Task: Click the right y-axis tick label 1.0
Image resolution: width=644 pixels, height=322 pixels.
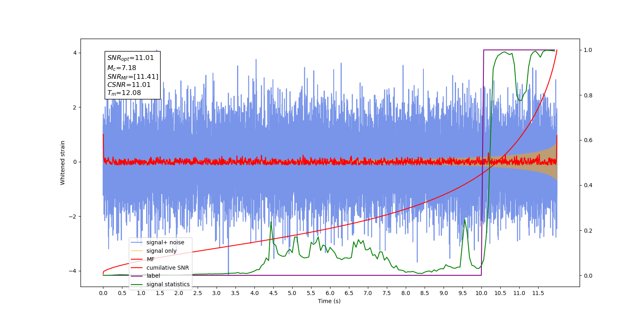Action: click(588, 50)
